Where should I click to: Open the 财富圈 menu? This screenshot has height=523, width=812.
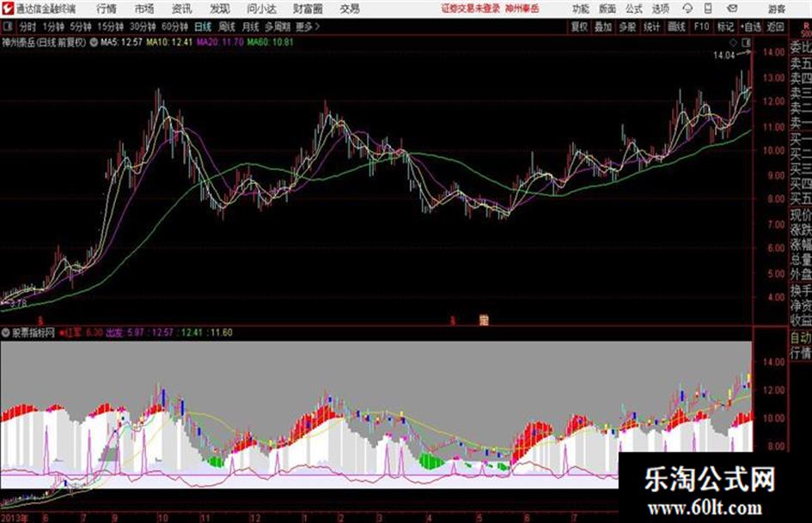308,9
